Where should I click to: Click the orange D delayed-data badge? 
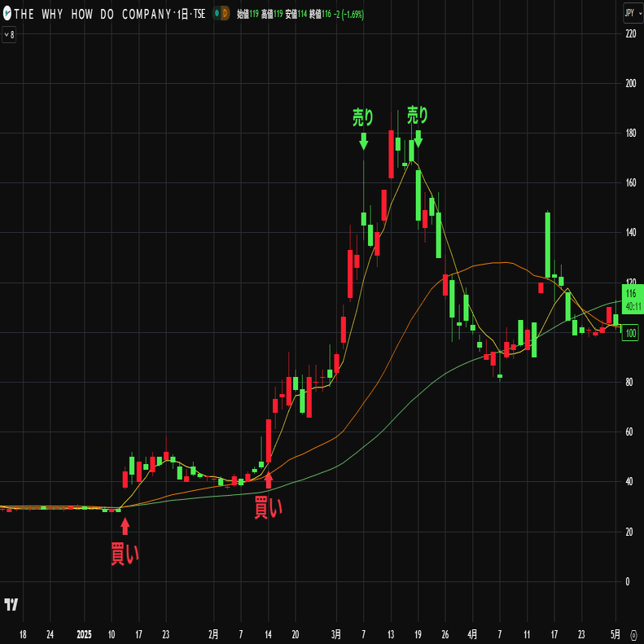coord(225,14)
